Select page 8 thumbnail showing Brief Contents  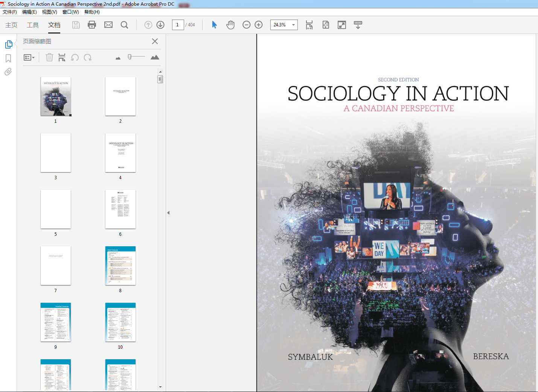coord(120,266)
